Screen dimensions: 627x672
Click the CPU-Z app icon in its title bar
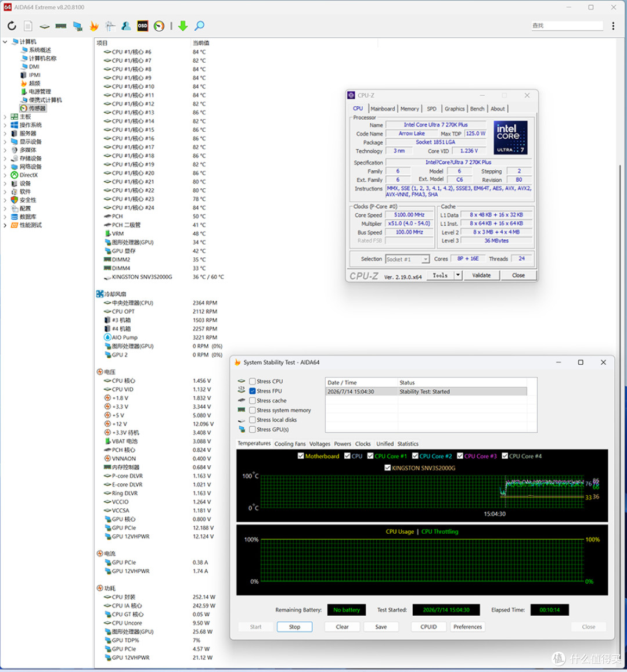[x=351, y=95]
